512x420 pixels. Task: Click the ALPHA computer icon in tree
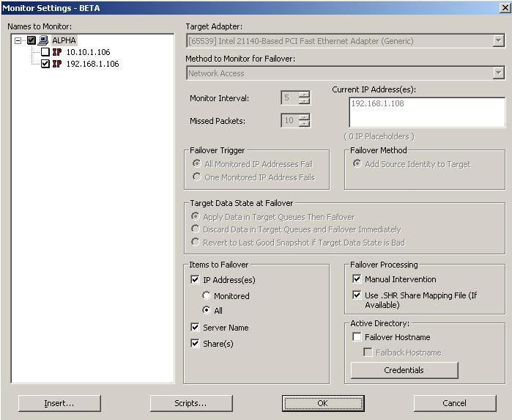44,41
